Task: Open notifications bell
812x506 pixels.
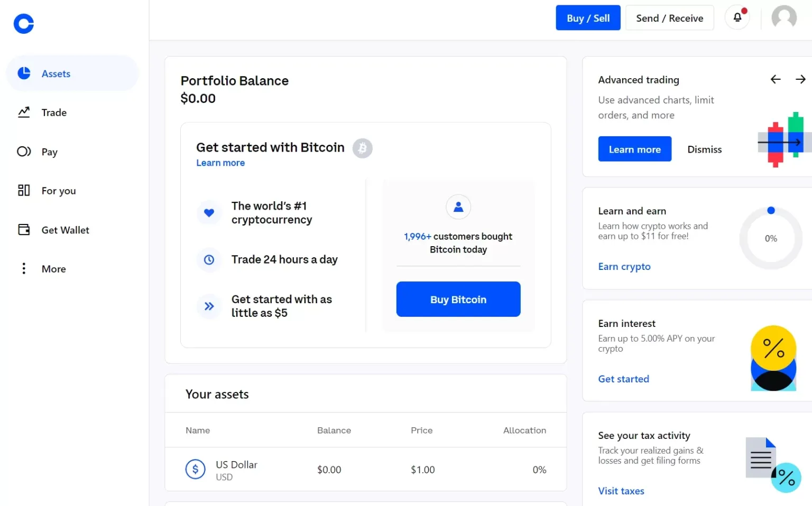Action: (x=737, y=17)
